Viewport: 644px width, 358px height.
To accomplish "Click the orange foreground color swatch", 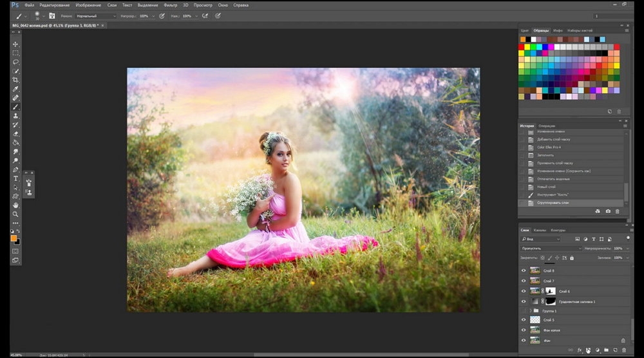I will pos(14,238).
